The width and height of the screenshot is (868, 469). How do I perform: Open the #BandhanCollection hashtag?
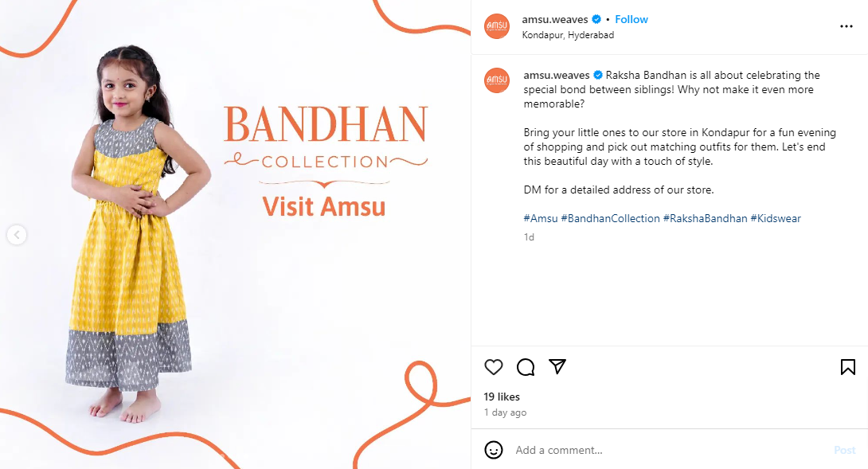point(611,218)
